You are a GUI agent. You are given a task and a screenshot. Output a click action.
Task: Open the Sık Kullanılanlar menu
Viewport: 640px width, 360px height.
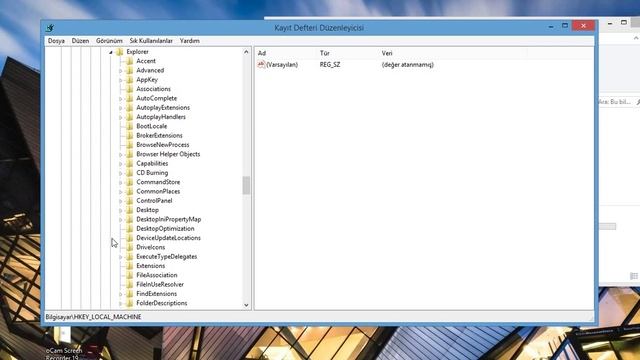[151, 41]
